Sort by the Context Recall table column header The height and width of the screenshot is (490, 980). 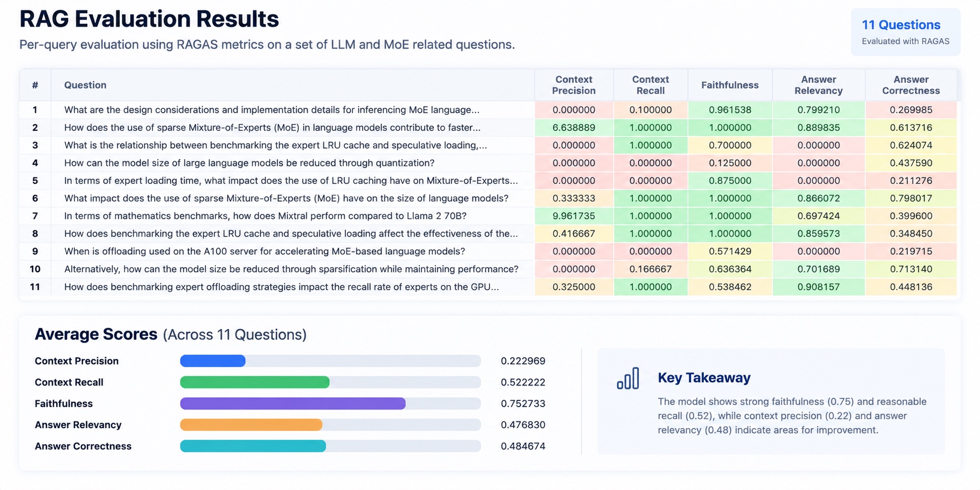pyautogui.click(x=651, y=85)
